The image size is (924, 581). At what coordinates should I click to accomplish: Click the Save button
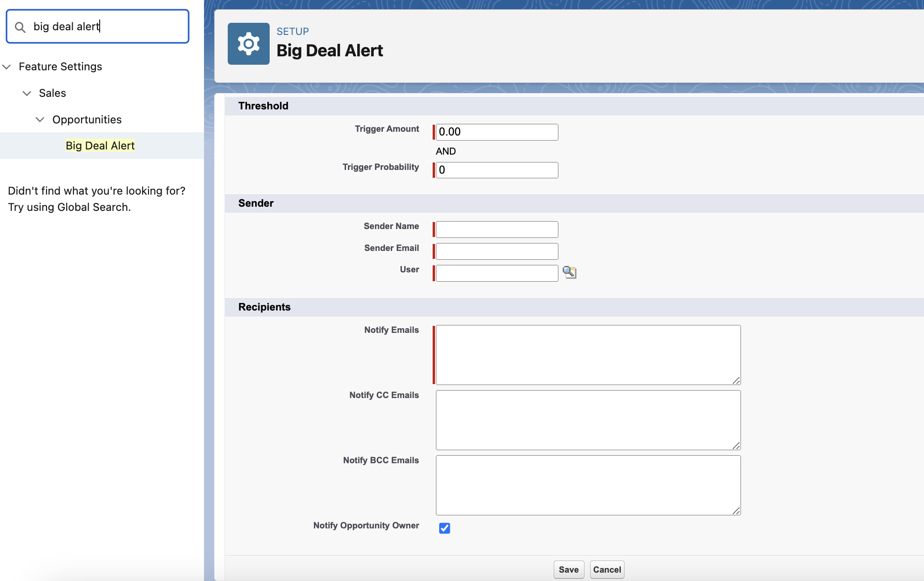(569, 570)
